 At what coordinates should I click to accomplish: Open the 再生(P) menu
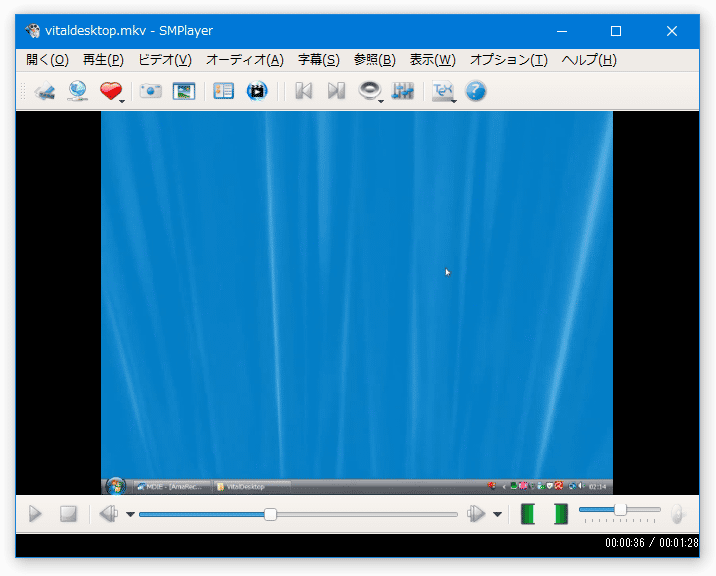103,60
